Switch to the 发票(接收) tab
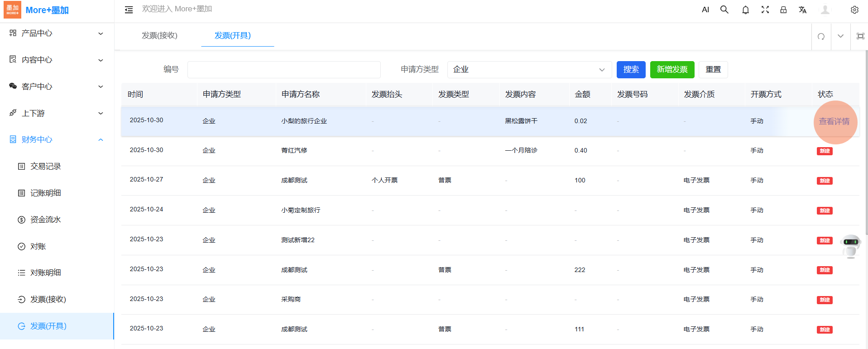 [159, 35]
